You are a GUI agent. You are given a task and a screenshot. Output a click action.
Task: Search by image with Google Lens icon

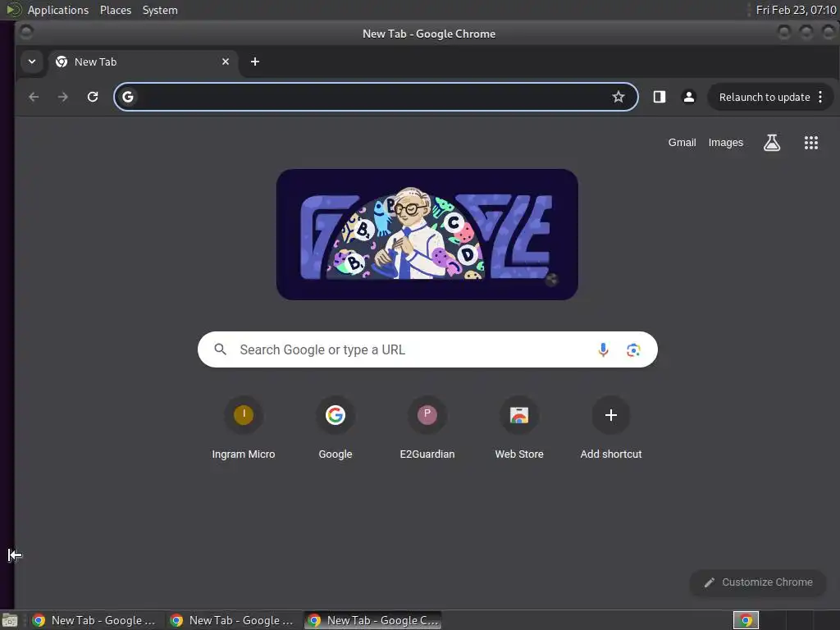pyautogui.click(x=633, y=349)
